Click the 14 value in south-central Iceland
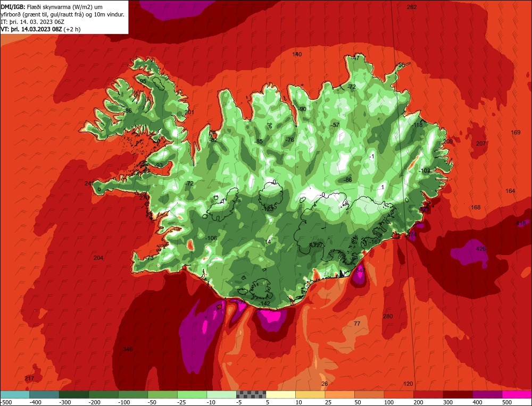The image size is (532, 406). pos(268,242)
